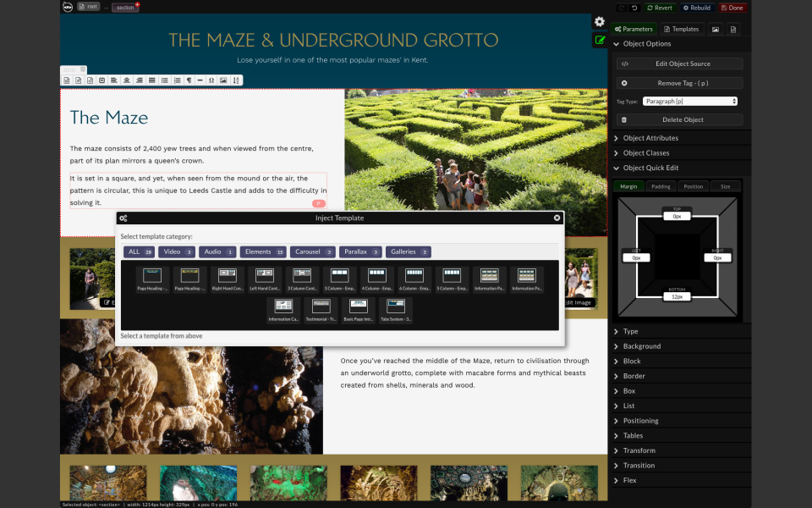Click the redo arrow icon in top bar
The height and width of the screenshot is (508, 812).
coord(622,8)
